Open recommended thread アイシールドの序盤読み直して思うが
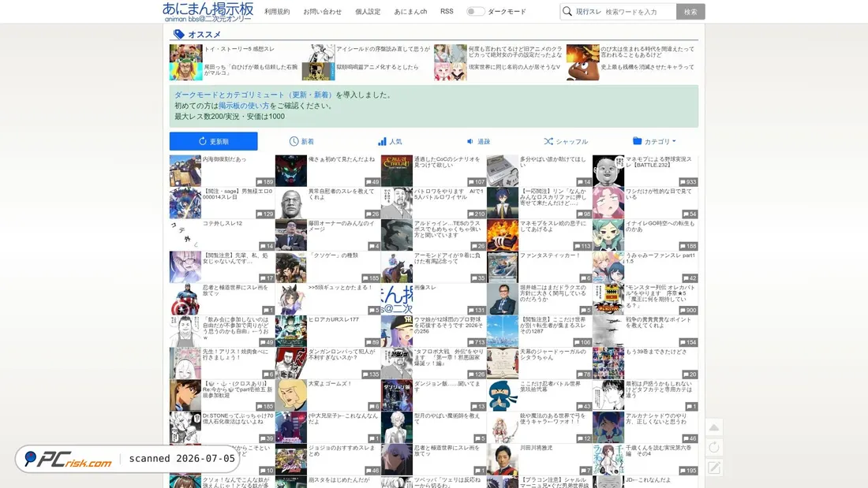868x488 pixels. click(x=383, y=49)
